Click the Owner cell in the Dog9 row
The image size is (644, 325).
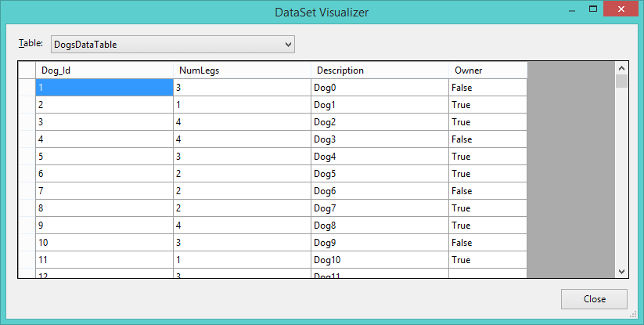[487, 243]
